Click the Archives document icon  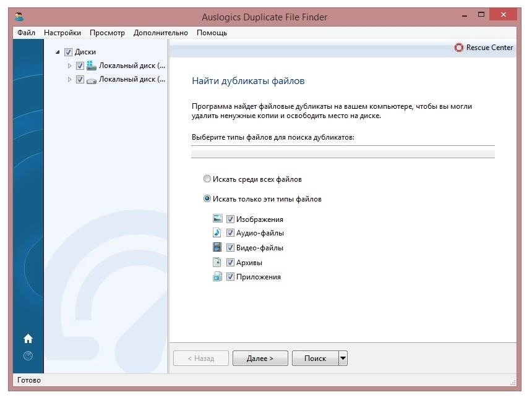click(x=217, y=262)
